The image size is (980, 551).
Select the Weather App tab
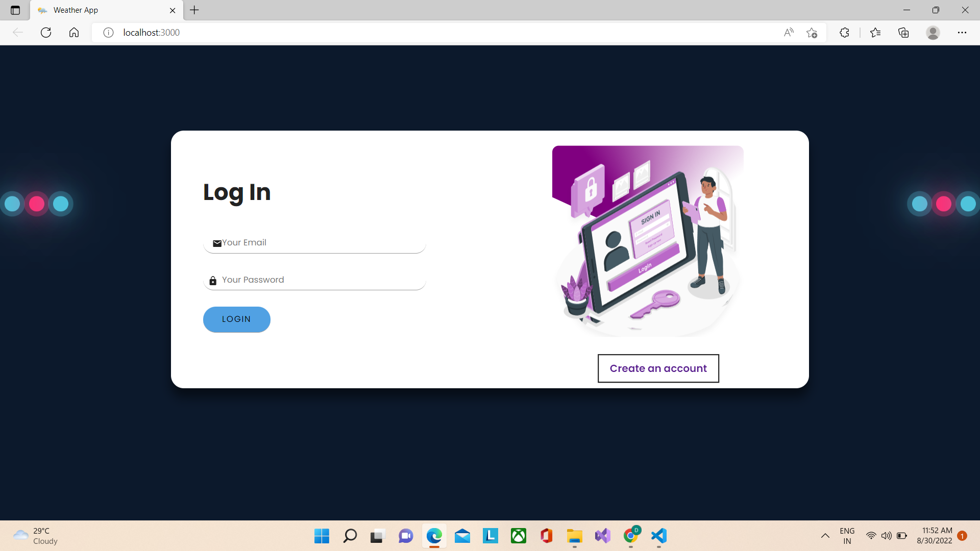(x=106, y=10)
